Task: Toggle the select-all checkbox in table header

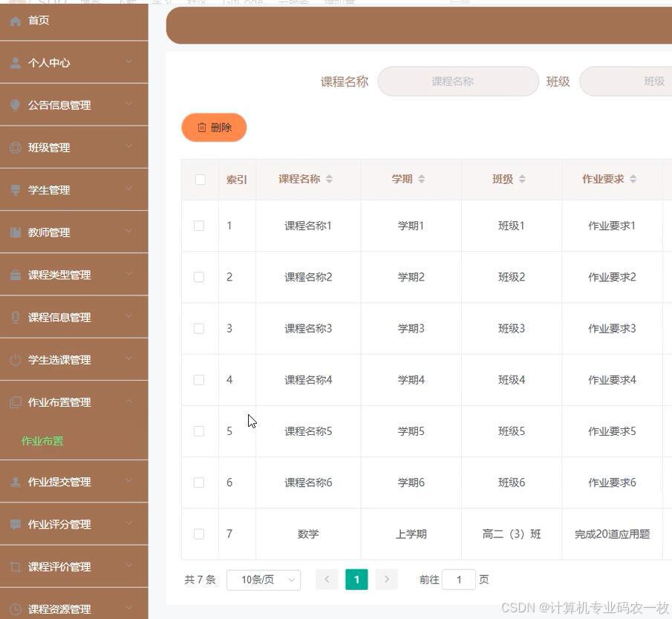Action: pyautogui.click(x=200, y=180)
